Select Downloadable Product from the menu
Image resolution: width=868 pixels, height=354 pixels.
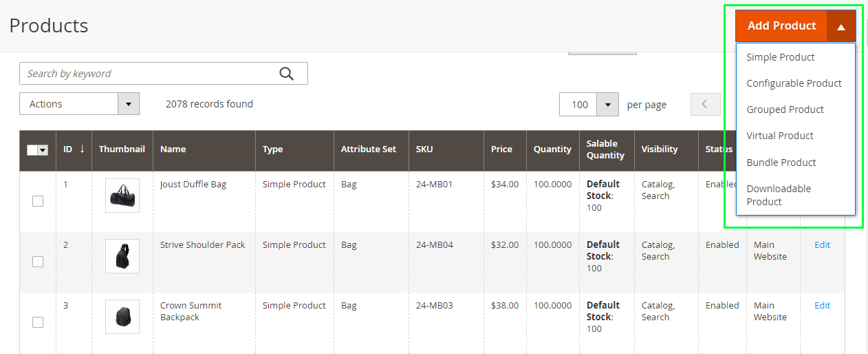click(778, 195)
